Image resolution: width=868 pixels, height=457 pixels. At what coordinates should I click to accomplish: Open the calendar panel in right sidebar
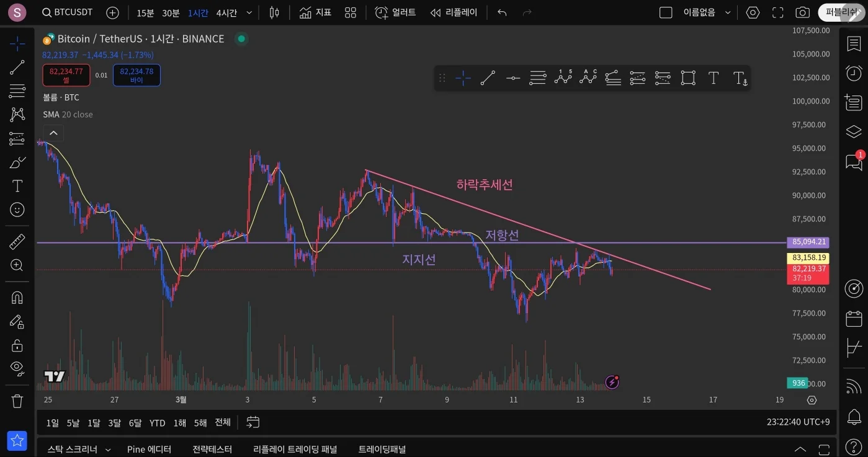(854, 319)
